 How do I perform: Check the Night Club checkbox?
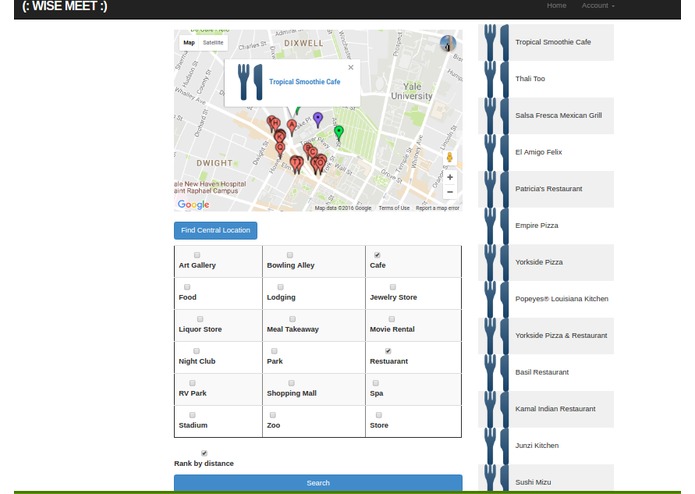pyautogui.click(x=196, y=351)
